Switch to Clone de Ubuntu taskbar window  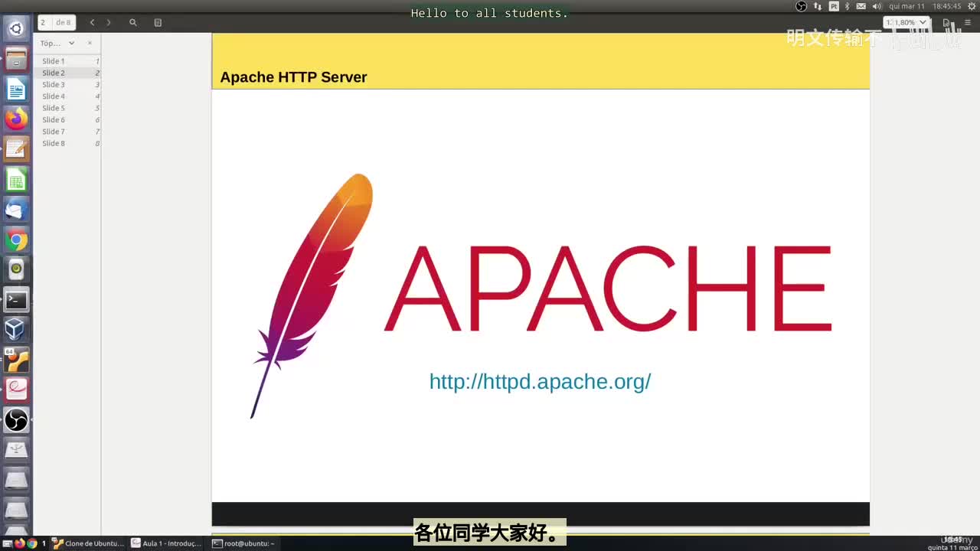(87, 543)
